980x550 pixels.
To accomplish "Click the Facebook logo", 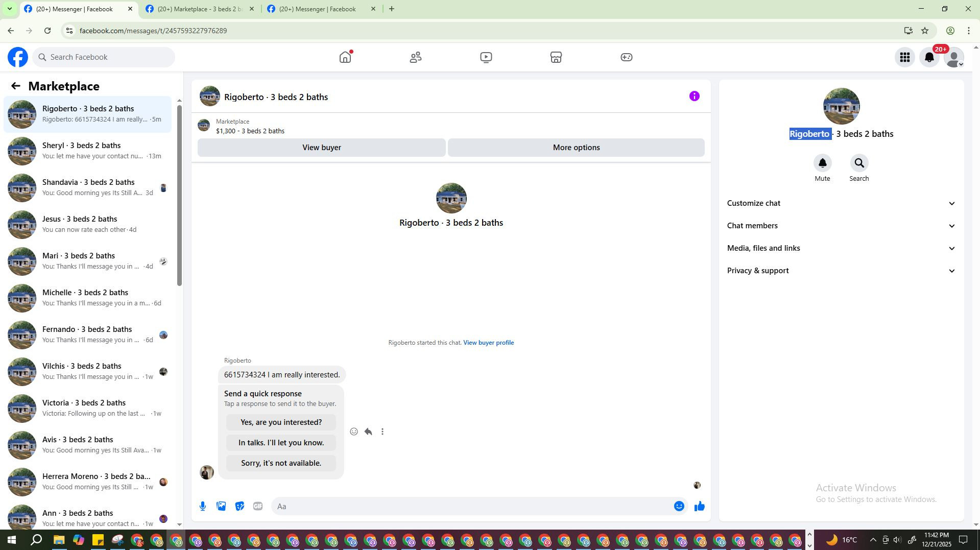I will [x=18, y=57].
